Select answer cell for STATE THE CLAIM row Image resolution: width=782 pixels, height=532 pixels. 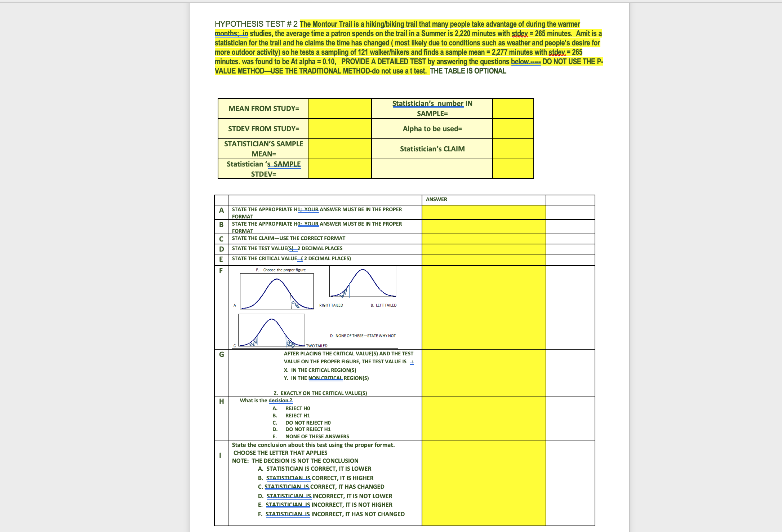[484, 239]
